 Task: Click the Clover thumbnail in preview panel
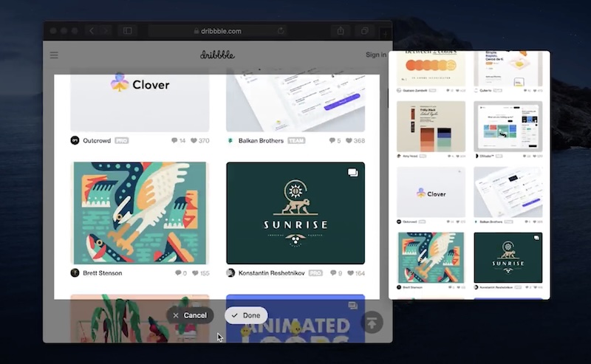(431, 192)
